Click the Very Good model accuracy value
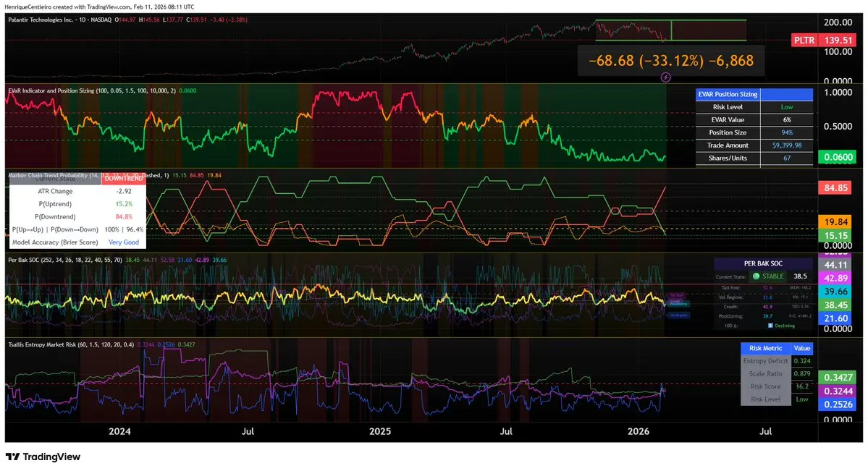868x471 pixels. click(124, 242)
